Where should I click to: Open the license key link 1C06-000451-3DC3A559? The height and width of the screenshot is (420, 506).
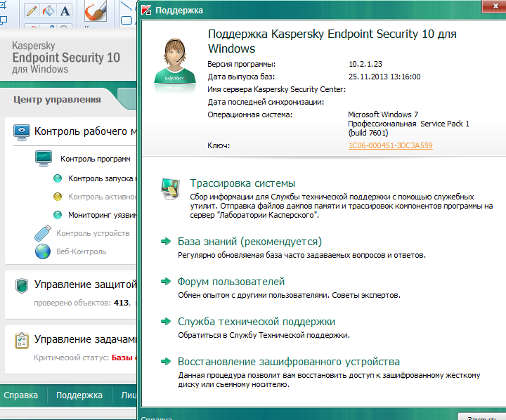point(391,145)
